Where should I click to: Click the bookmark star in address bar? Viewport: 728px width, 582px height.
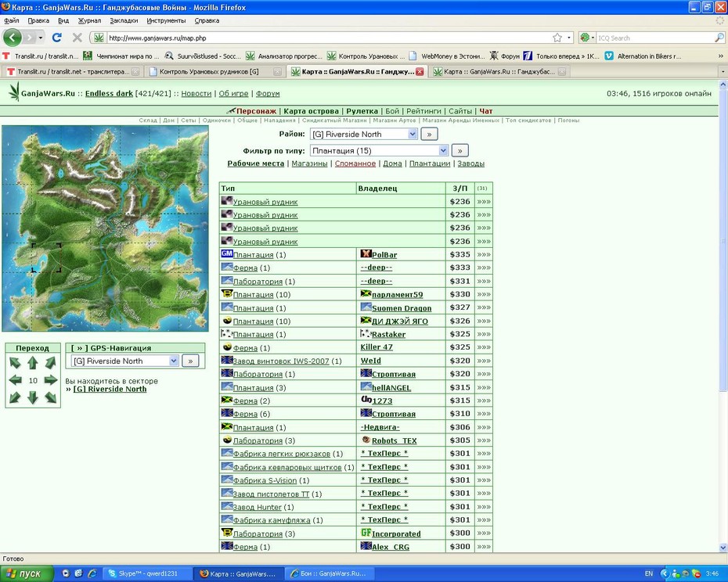557,38
